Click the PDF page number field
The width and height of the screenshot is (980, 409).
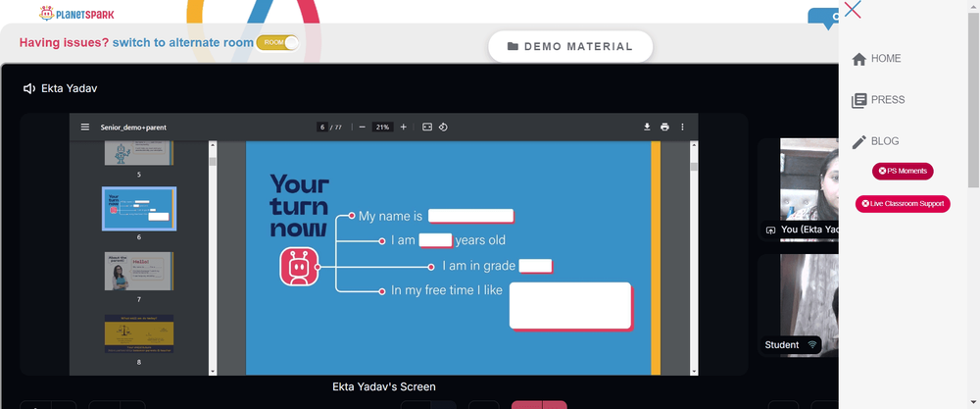pyautogui.click(x=322, y=127)
